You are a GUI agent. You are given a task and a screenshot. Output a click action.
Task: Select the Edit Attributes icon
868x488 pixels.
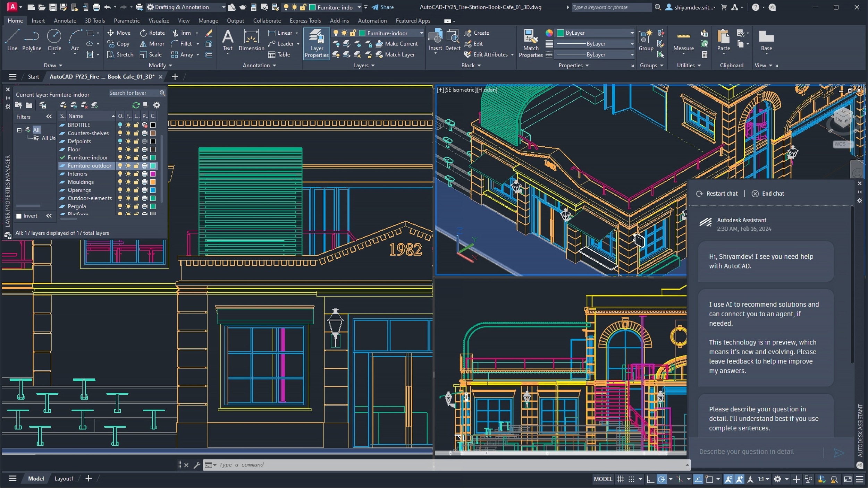coord(467,55)
